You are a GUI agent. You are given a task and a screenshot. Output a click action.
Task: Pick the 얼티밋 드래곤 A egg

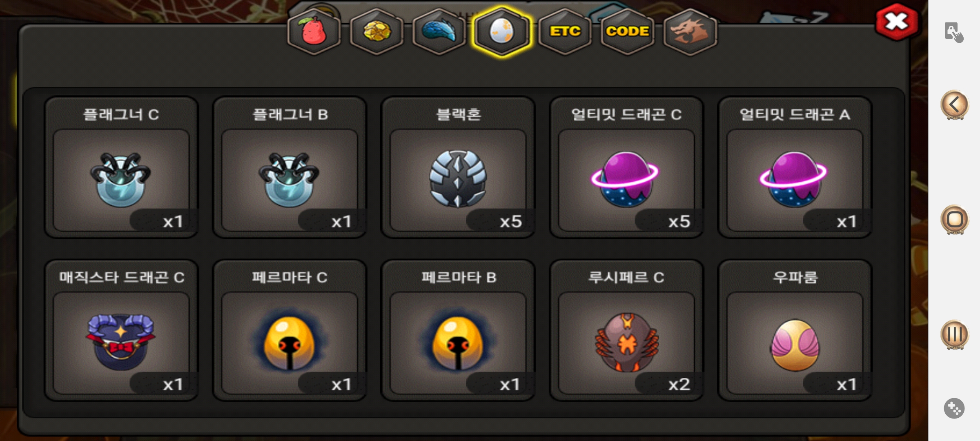(x=795, y=167)
